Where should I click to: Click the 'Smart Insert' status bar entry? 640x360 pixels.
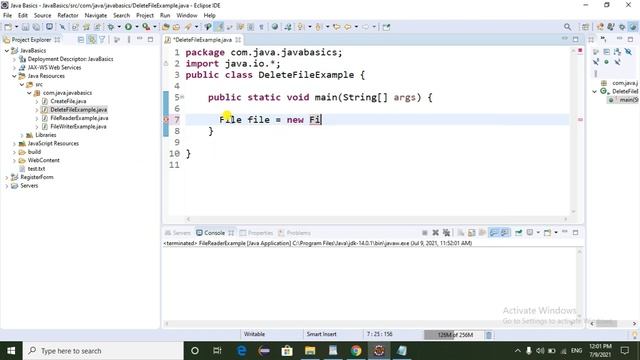(x=322, y=334)
